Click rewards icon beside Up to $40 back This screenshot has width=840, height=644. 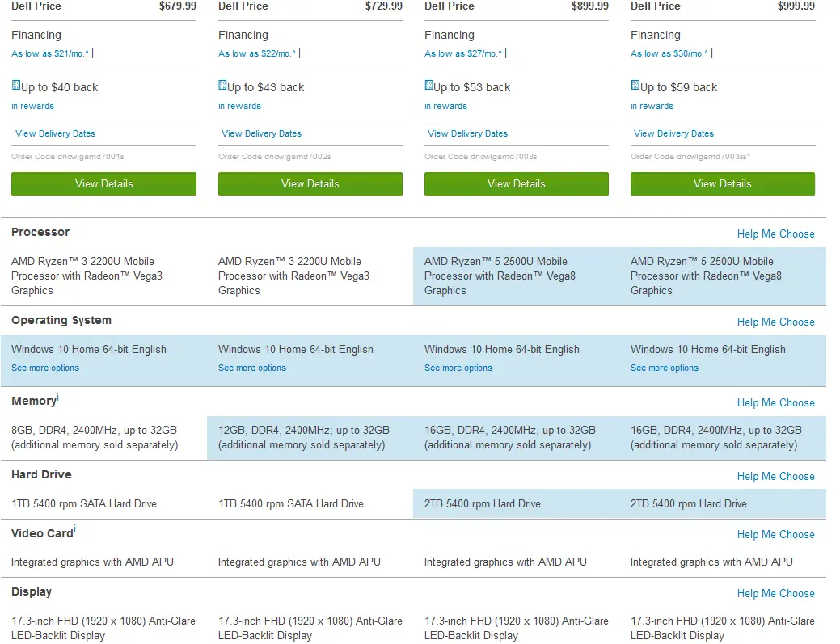[16, 86]
